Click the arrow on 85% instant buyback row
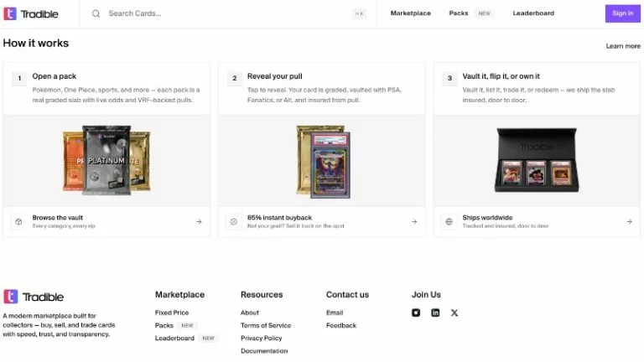This screenshot has width=644, height=362. click(414, 221)
